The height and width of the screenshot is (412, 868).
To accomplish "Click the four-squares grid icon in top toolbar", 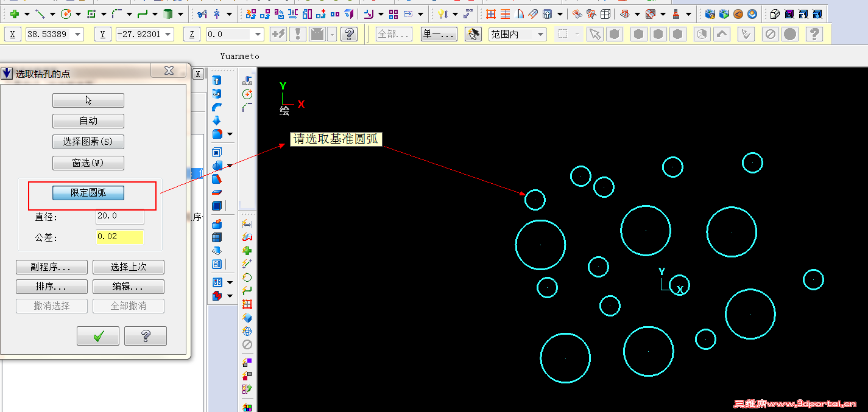I will [x=393, y=14].
